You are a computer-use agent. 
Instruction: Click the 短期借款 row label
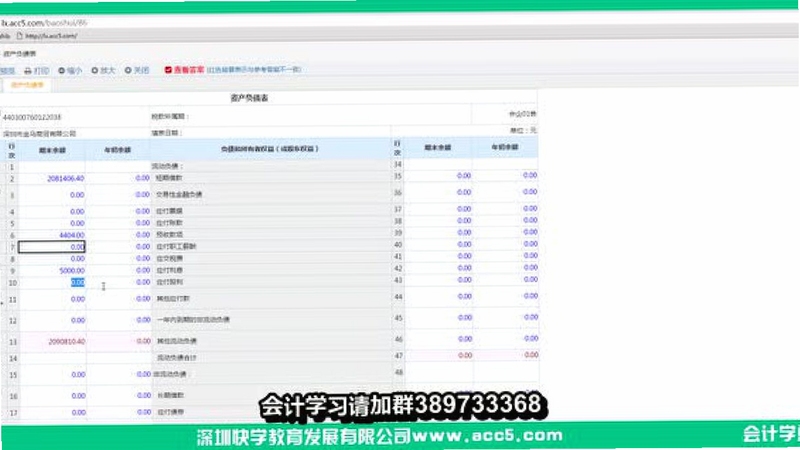(169, 178)
